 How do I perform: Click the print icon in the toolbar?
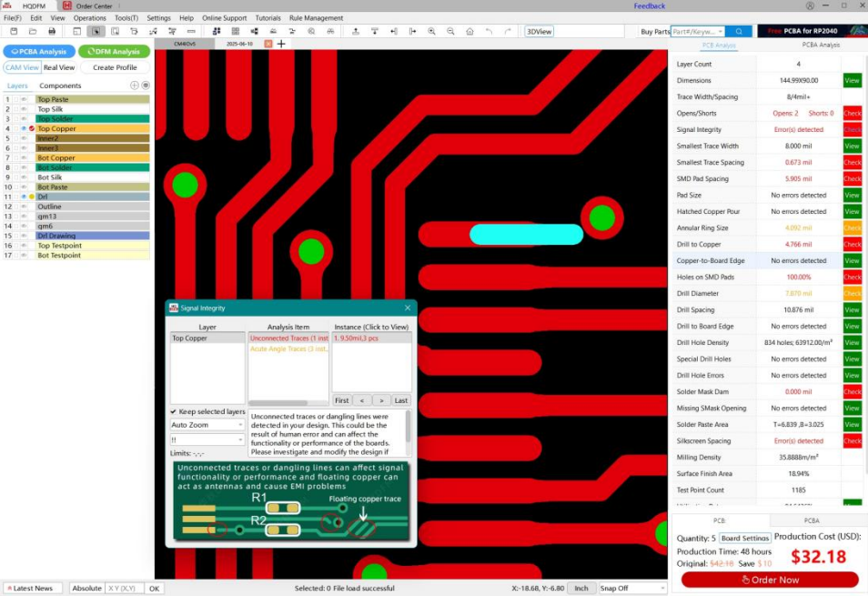coord(53,31)
